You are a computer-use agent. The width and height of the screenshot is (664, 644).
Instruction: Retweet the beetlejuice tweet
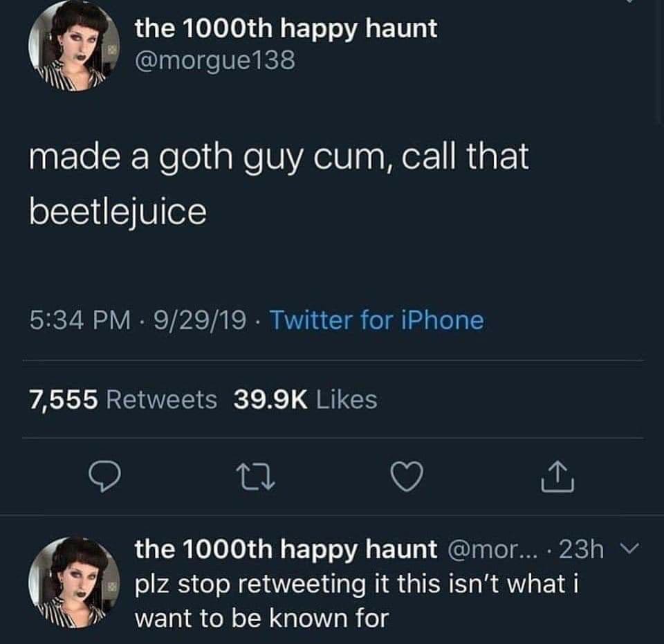pos(255,477)
